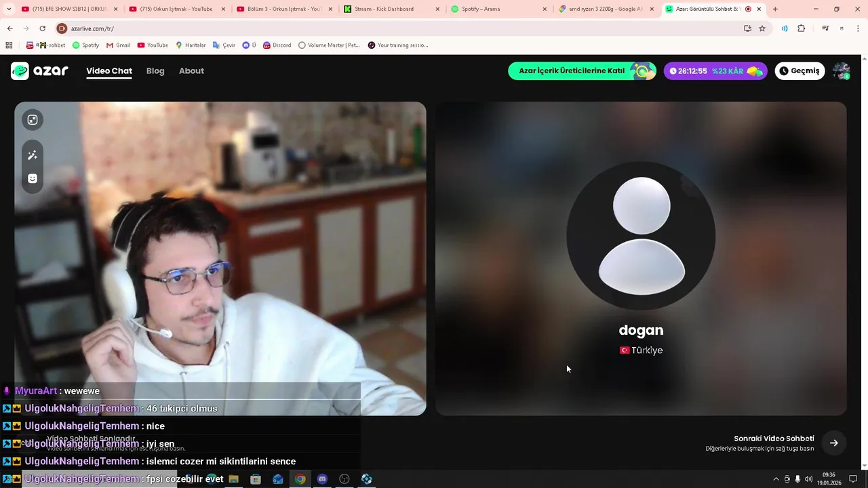Screen dimensions: 868x488
Task: Open the Chrome extensions puzzle icon
Action: (x=802, y=28)
